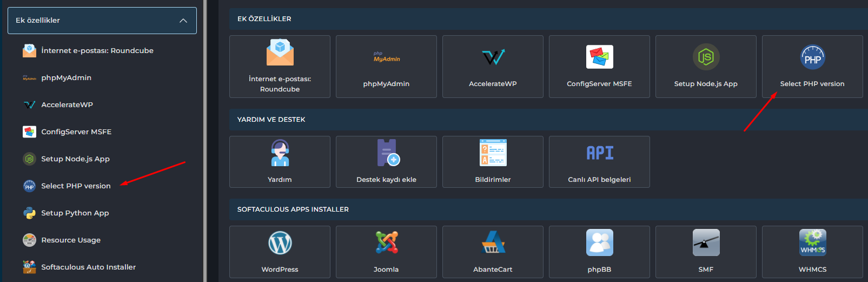Click phpBB installer icon
The image size is (868, 282).
(x=599, y=242)
